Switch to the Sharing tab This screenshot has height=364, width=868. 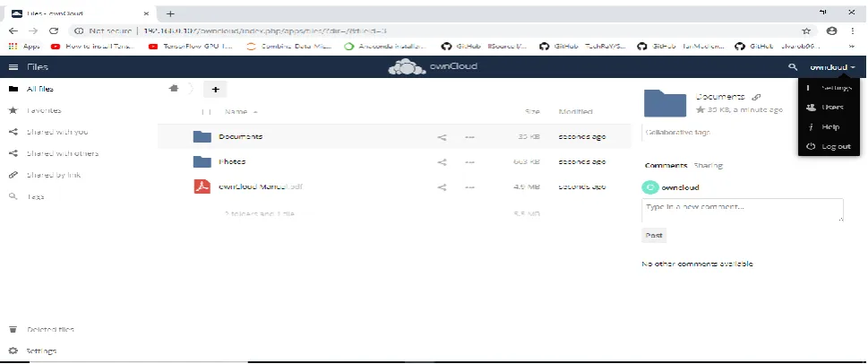coord(708,166)
